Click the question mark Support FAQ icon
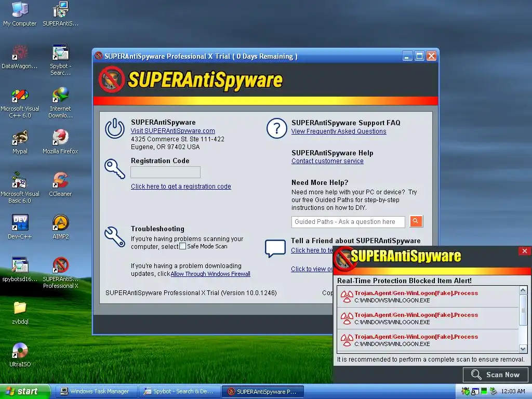Image resolution: width=532 pixels, height=399 pixels. point(277,128)
